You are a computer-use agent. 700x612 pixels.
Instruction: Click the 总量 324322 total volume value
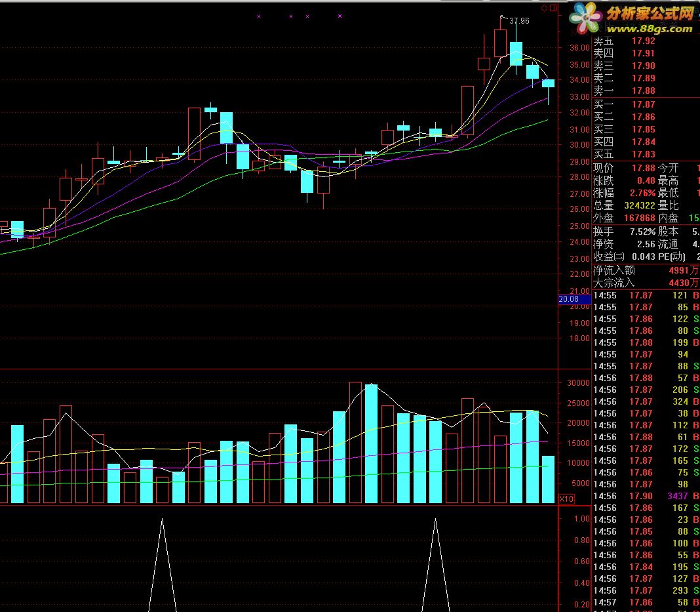point(639,206)
